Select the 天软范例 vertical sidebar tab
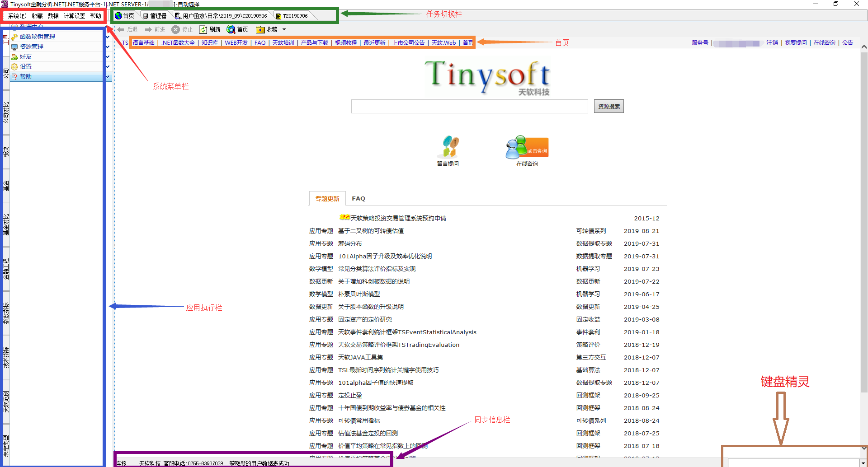The image size is (868, 467). [6, 402]
